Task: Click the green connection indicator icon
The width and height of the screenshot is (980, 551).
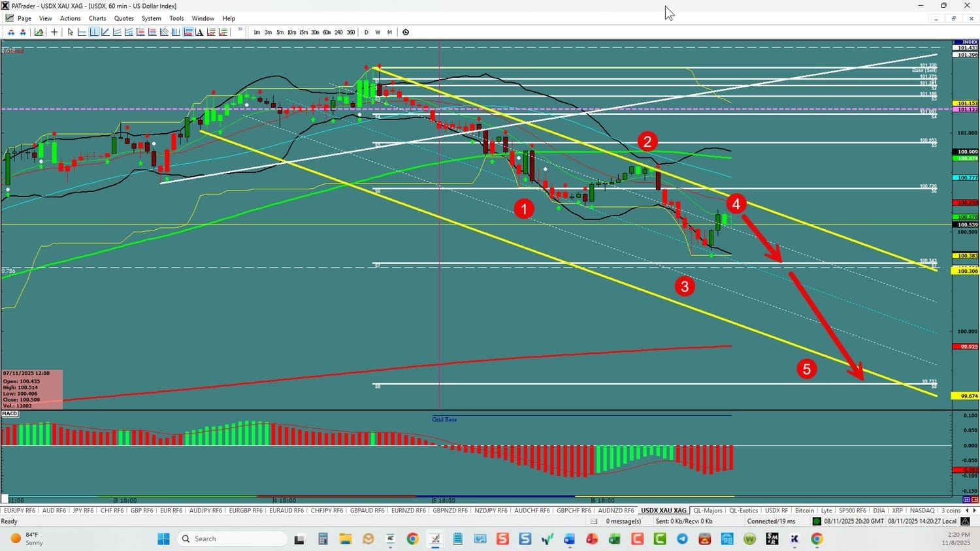Action: 817,521
